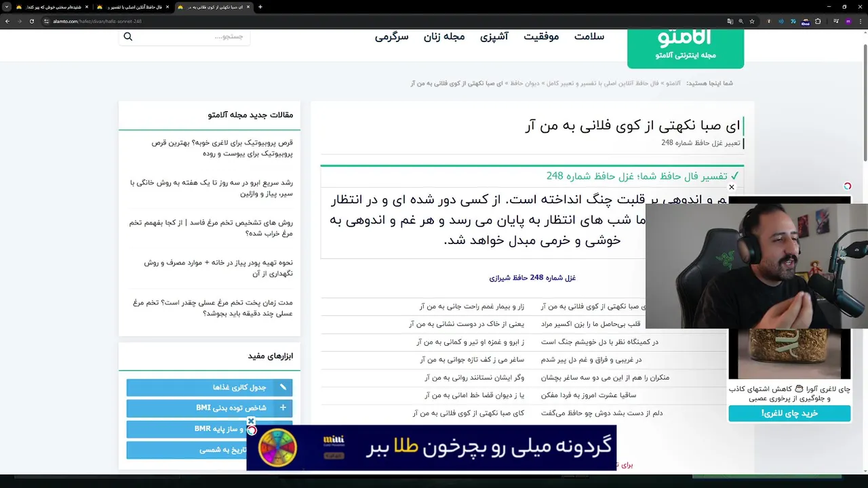Go to آلامتو breadcrumb link
868x488 pixels.
(x=673, y=83)
